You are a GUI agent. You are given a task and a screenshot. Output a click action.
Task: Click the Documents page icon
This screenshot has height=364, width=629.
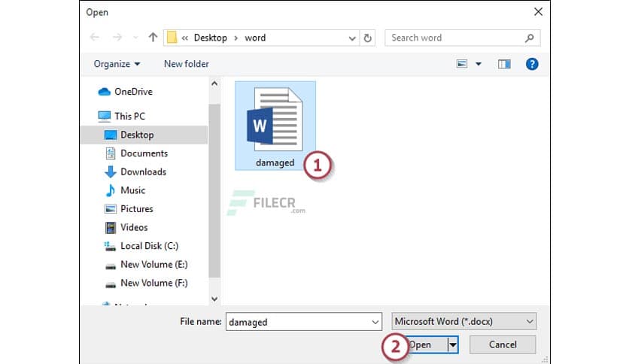click(x=111, y=153)
